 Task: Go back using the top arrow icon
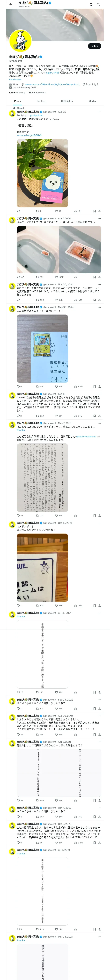click(11, 5)
